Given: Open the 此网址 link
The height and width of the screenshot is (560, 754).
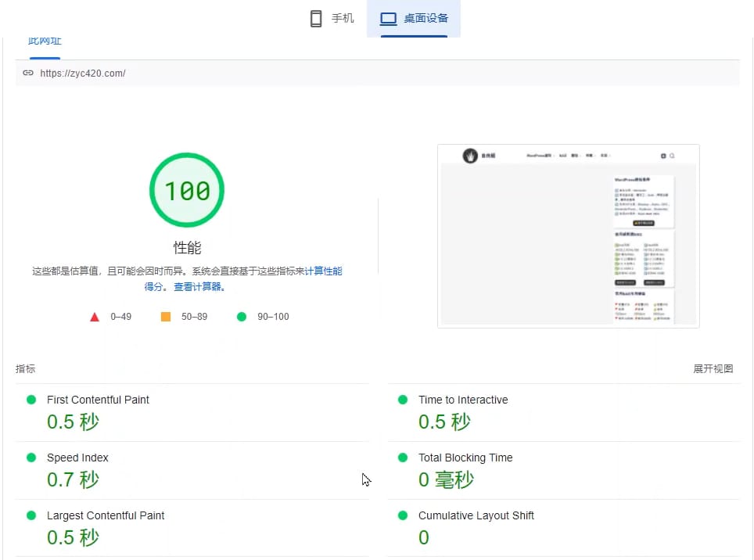Looking at the screenshot, I should (44, 40).
